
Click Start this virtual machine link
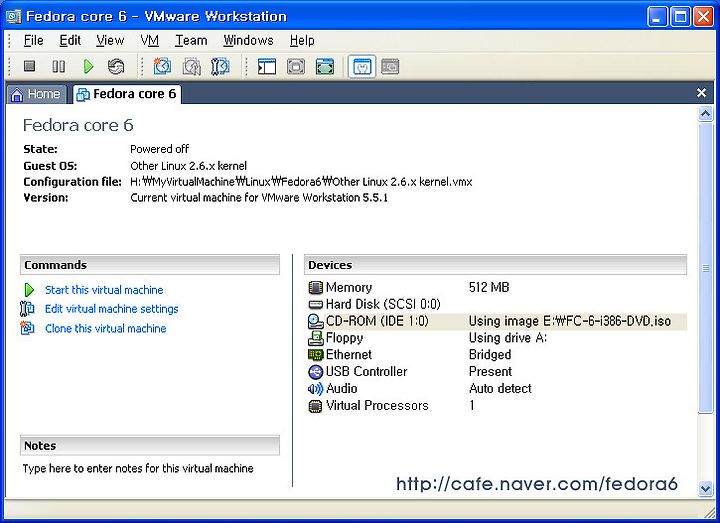(x=104, y=290)
